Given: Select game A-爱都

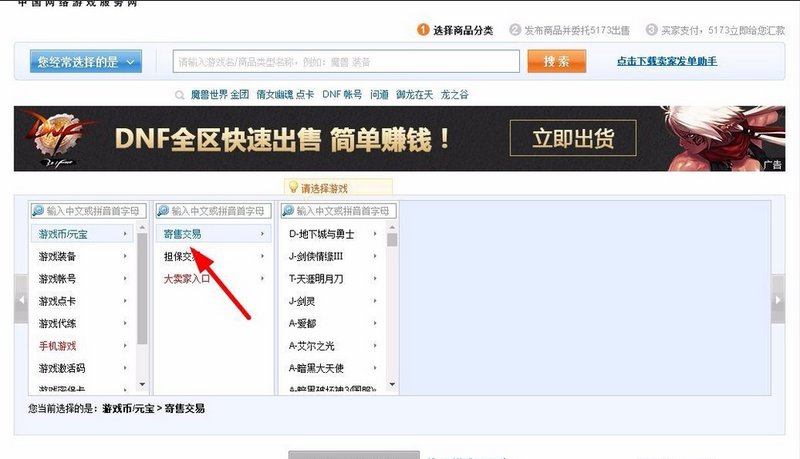Looking at the screenshot, I should 333,324.
